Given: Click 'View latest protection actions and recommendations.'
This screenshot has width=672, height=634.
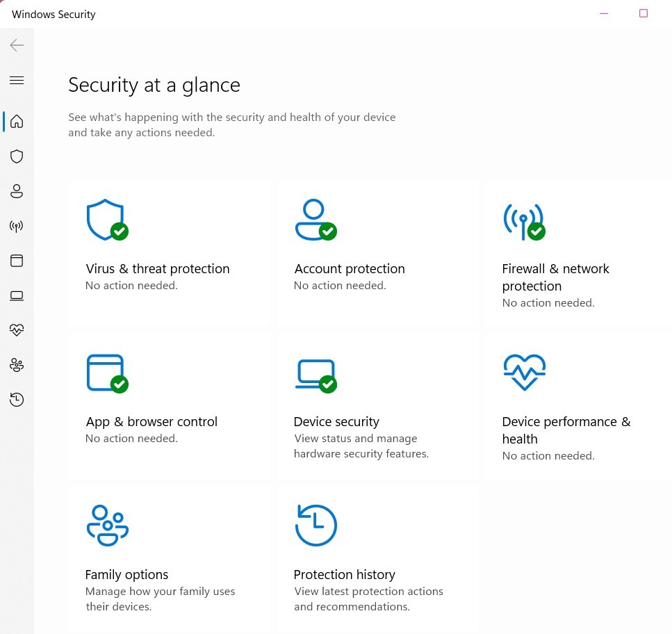Looking at the screenshot, I should point(368,599).
